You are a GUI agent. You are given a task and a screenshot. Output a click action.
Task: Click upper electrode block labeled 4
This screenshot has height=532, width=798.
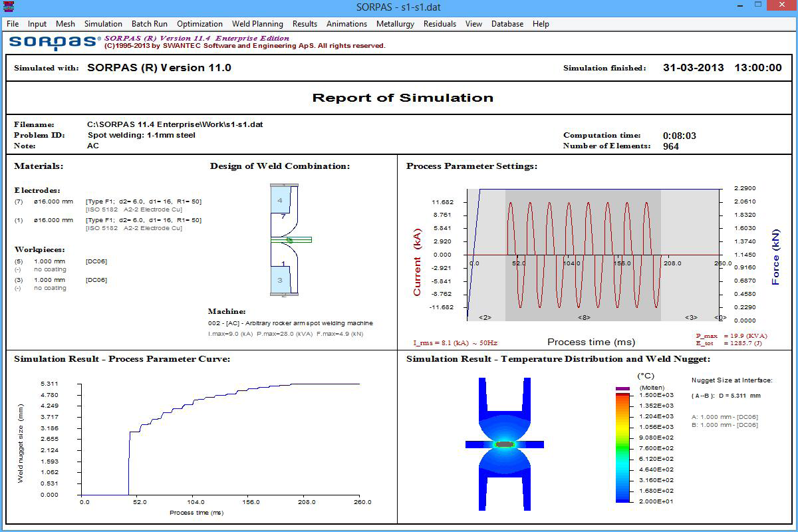[x=280, y=200]
